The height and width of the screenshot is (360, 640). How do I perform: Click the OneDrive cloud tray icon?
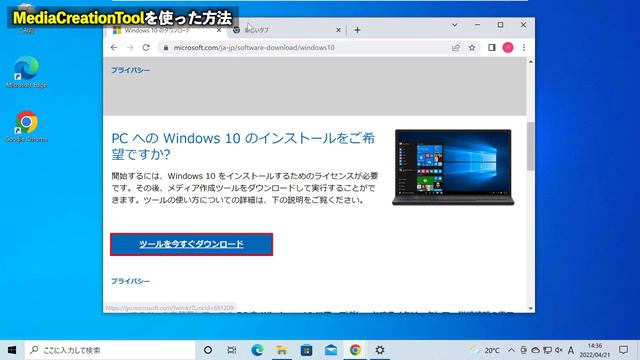[x=536, y=350]
